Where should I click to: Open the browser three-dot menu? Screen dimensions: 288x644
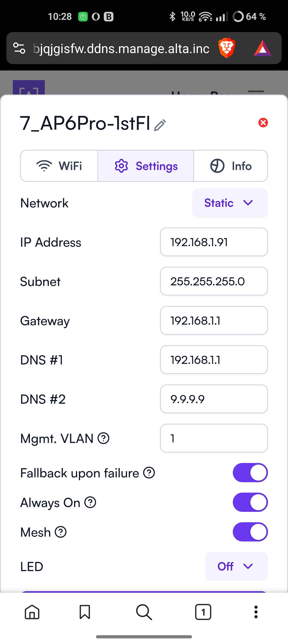(256, 612)
